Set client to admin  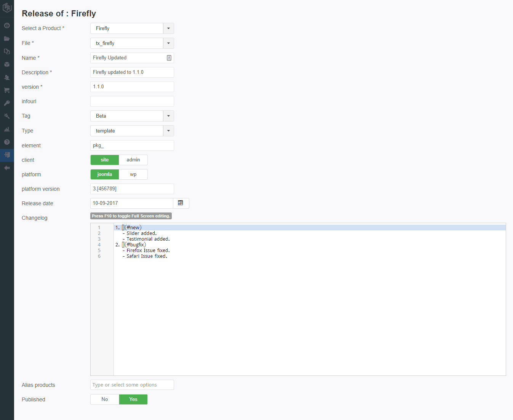coord(133,160)
